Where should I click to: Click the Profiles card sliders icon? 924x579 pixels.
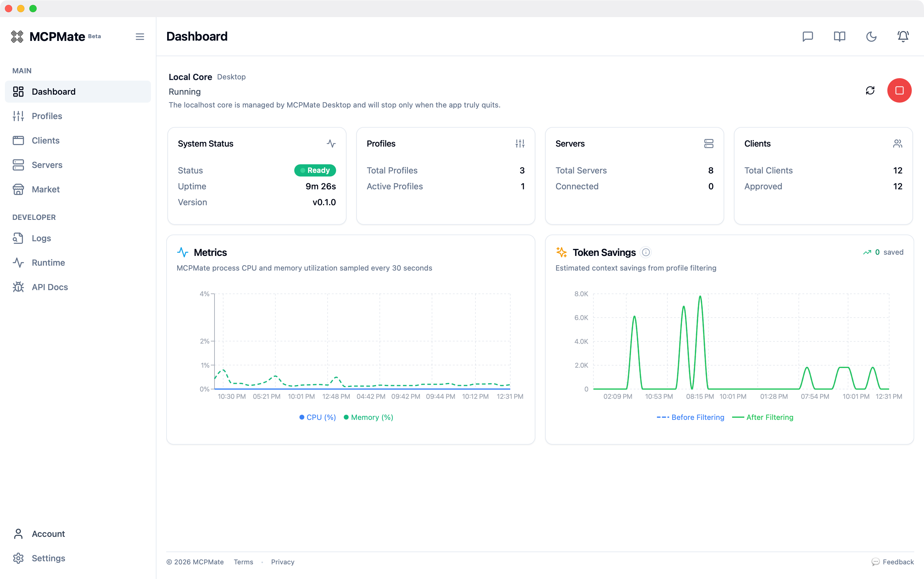[520, 144]
